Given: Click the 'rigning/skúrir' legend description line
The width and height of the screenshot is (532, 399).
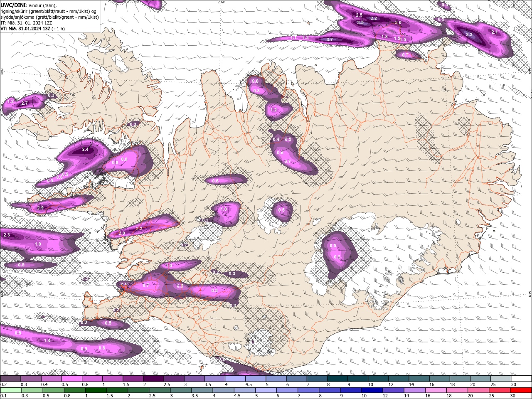Looking at the screenshot, I should (49, 11).
